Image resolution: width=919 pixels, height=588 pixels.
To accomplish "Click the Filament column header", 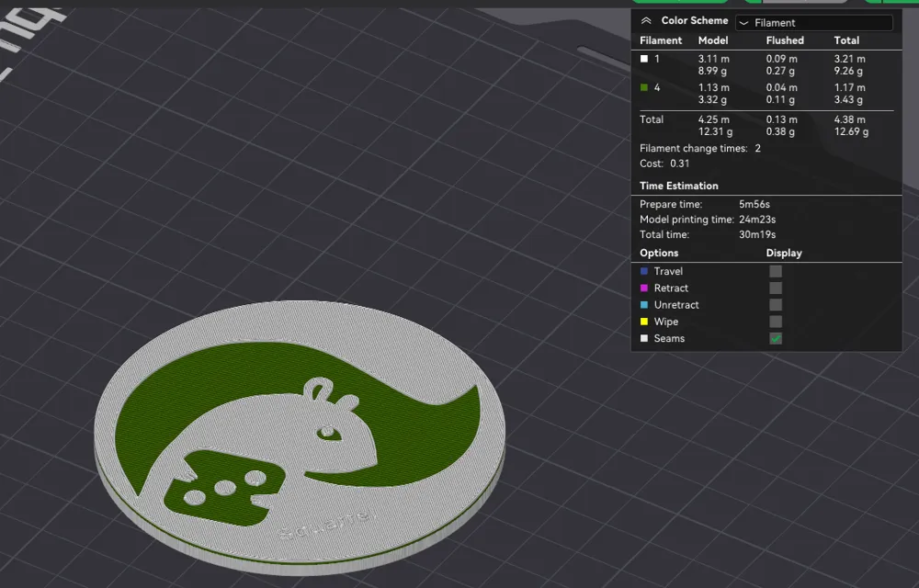I will pos(661,40).
